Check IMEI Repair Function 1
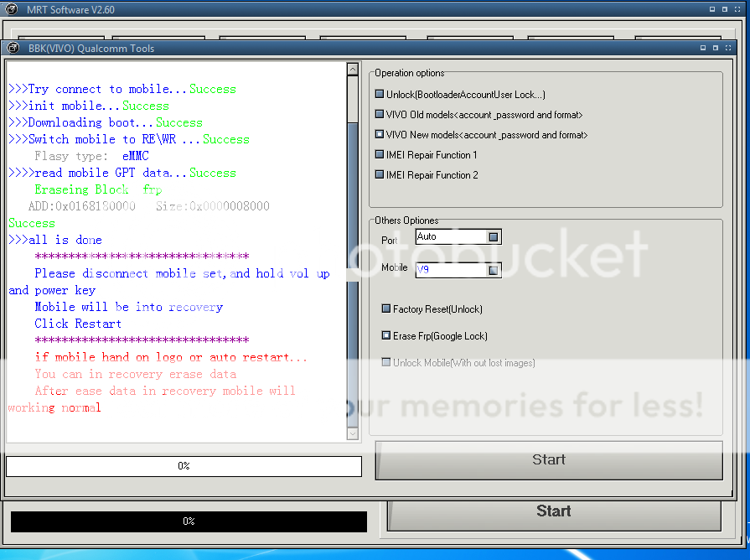This screenshot has width=750, height=560. [380, 155]
